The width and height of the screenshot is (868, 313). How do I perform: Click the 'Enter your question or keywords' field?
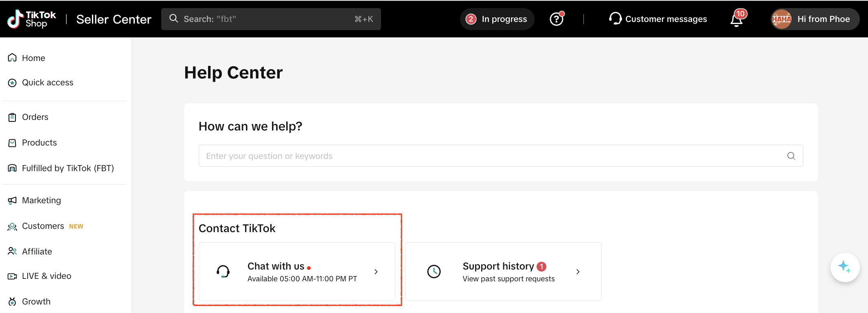pyautogui.click(x=489, y=156)
